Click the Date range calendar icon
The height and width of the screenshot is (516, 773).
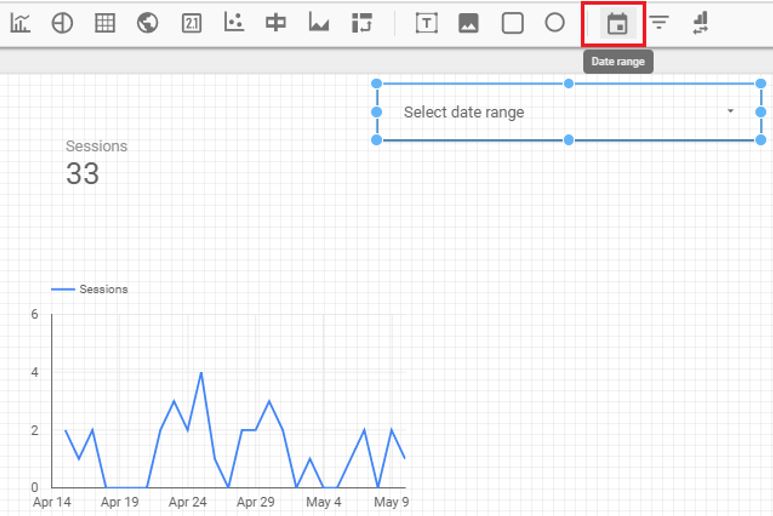pos(618,24)
